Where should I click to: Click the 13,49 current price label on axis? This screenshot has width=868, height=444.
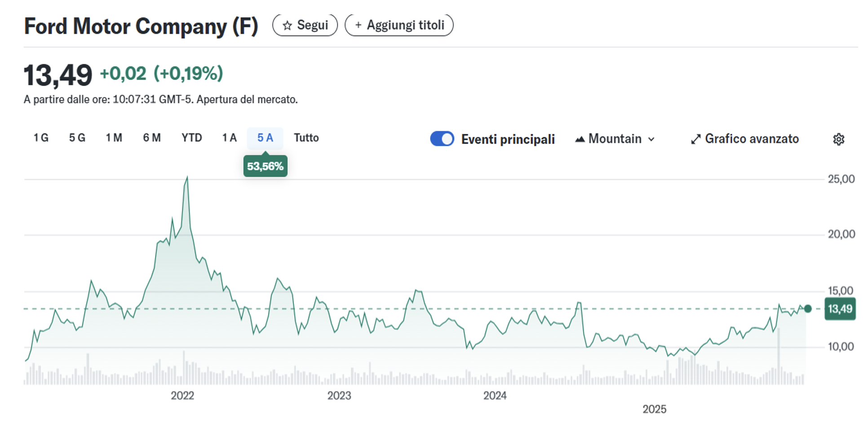[x=840, y=309]
